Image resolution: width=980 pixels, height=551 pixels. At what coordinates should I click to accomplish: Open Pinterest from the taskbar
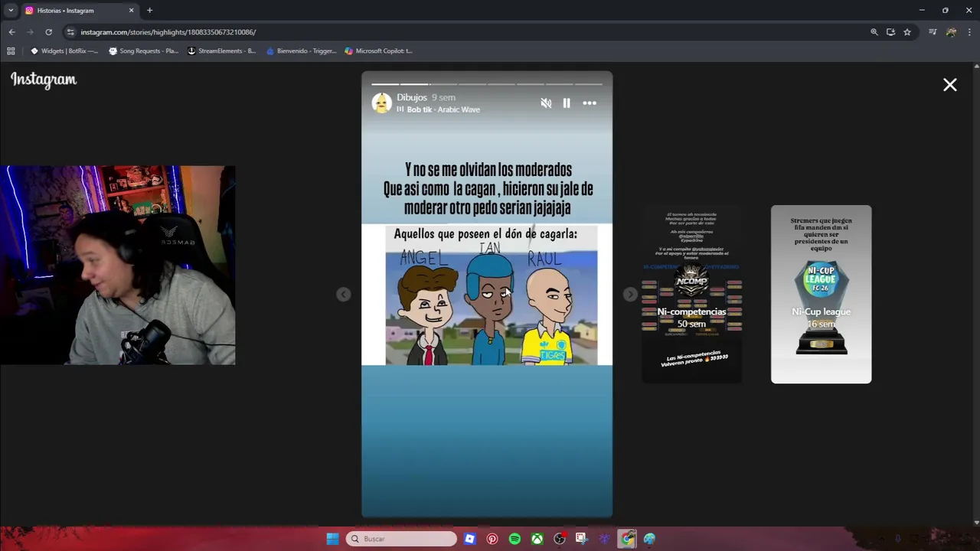tap(492, 539)
